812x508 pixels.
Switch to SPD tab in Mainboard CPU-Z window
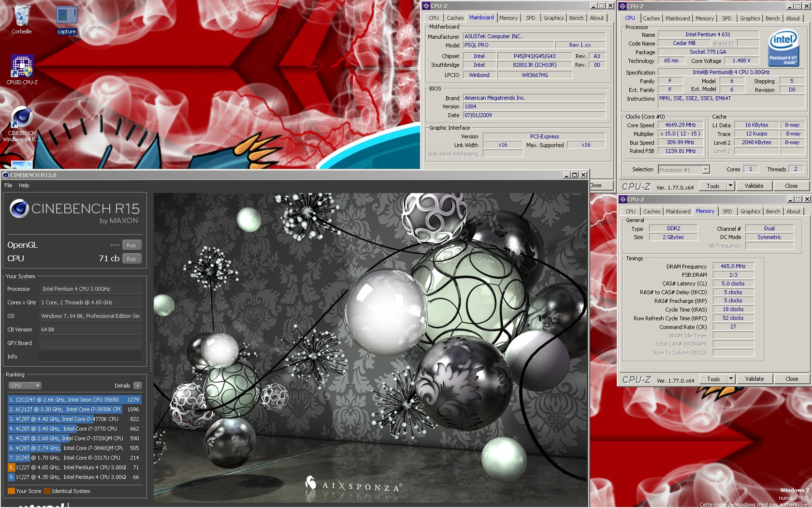[531, 18]
